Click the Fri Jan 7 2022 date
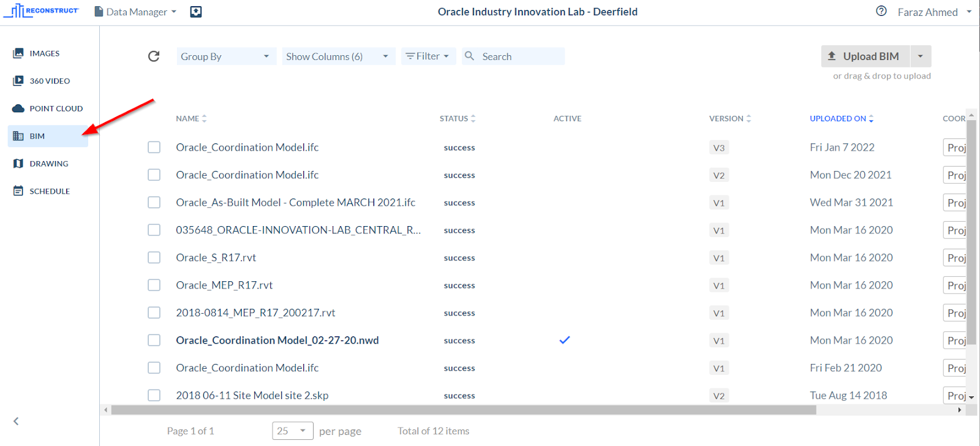The image size is (980, 446). 842,147
